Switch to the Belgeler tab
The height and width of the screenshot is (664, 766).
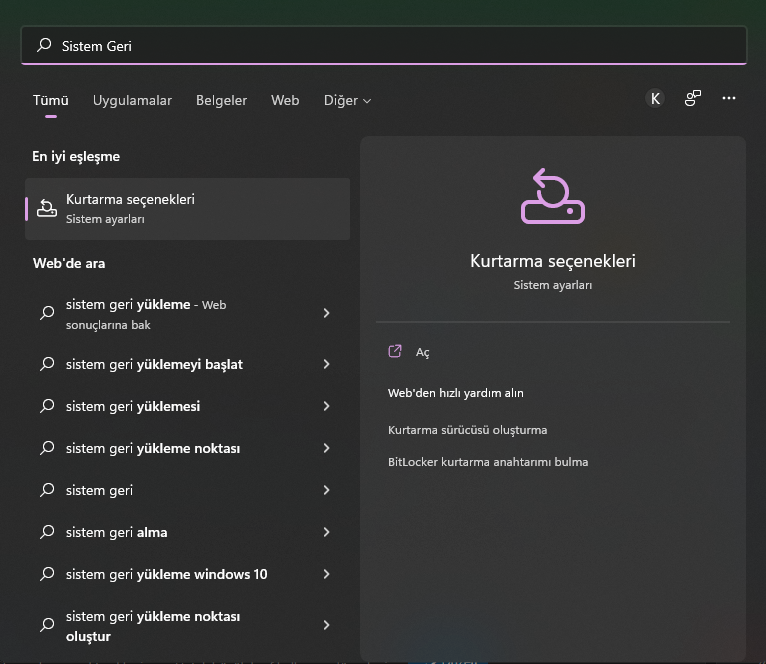221,100
